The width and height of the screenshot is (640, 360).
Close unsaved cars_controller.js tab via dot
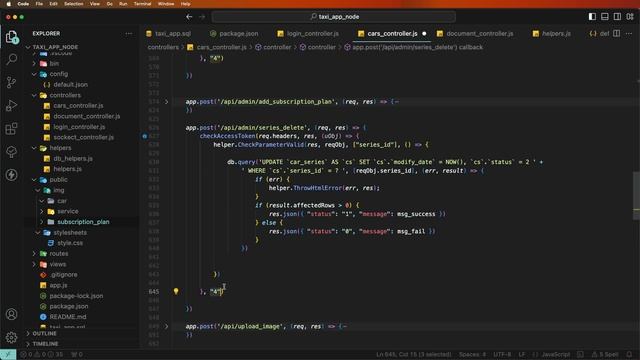click(x=424, y=33)
